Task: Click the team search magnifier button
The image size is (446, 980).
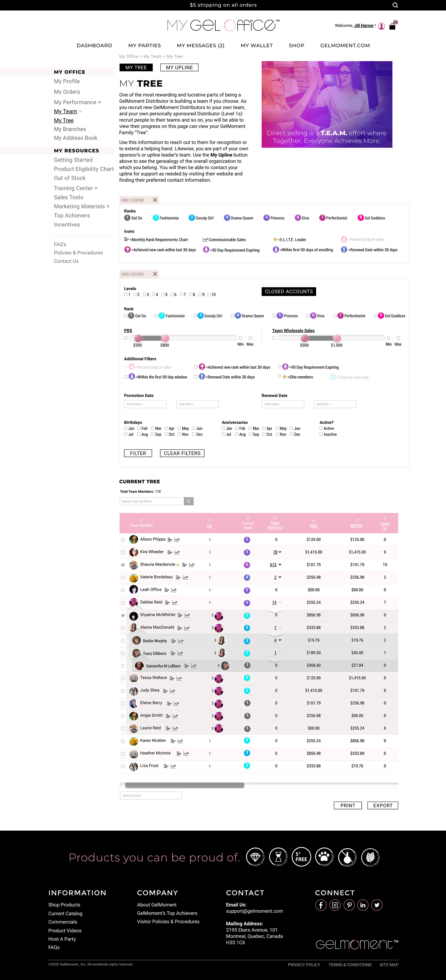Action: pyautogui.click(x=189, y=501)
